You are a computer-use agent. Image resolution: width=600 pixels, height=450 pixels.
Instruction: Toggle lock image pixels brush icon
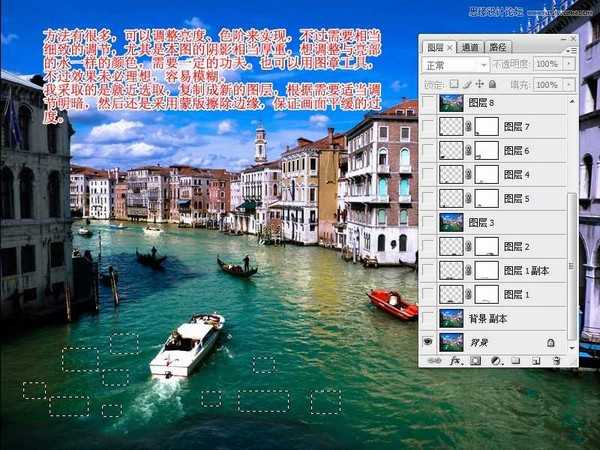(466, 84)
